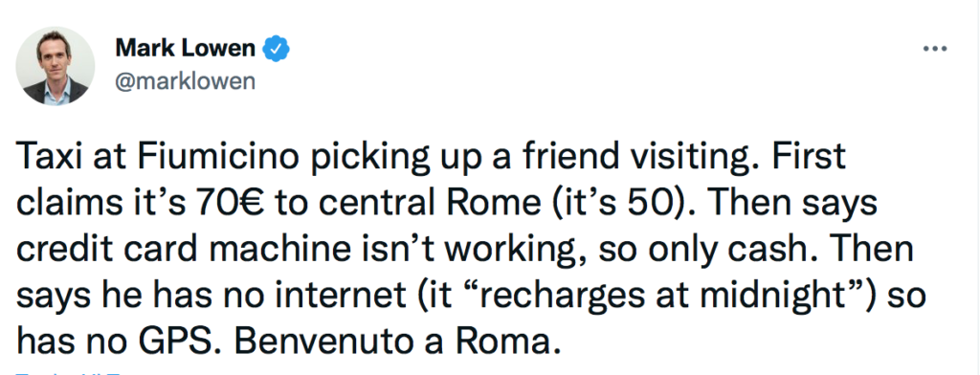Viewport: 980px width, 375px height.
Task: Open the Mark Lowen display name link
Action: (185, 49)
